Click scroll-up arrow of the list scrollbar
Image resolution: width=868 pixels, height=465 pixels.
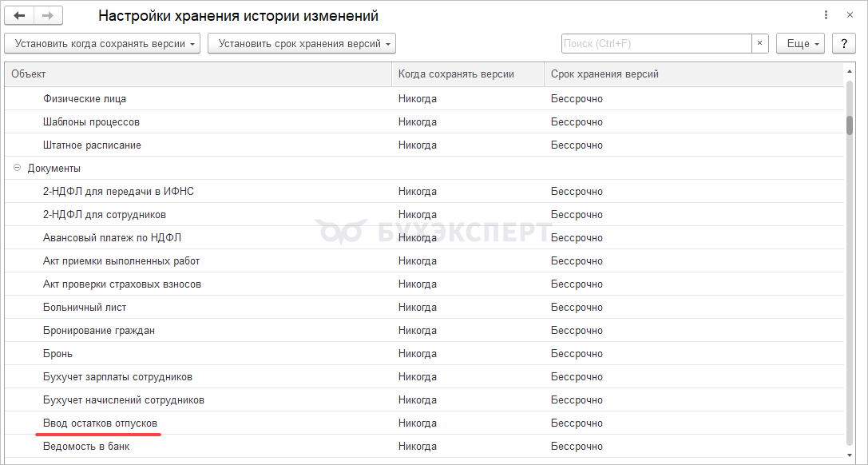[x=850, y=72]
